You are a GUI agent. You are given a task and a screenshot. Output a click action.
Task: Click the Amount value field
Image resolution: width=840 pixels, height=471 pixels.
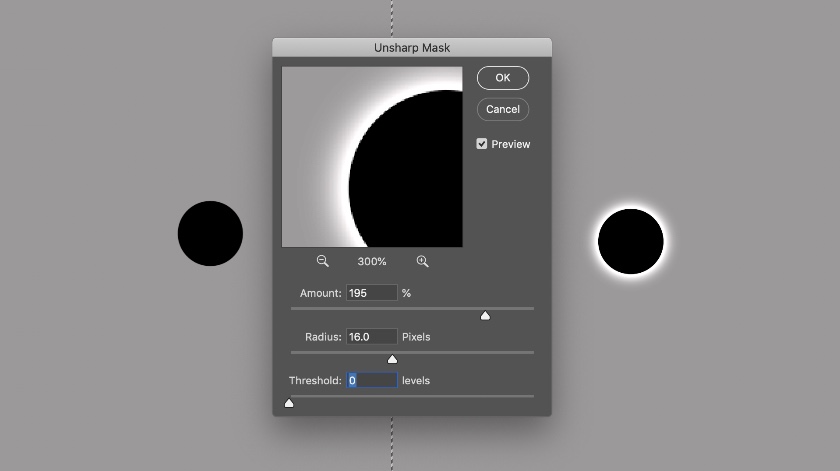(x=371, y=293)
